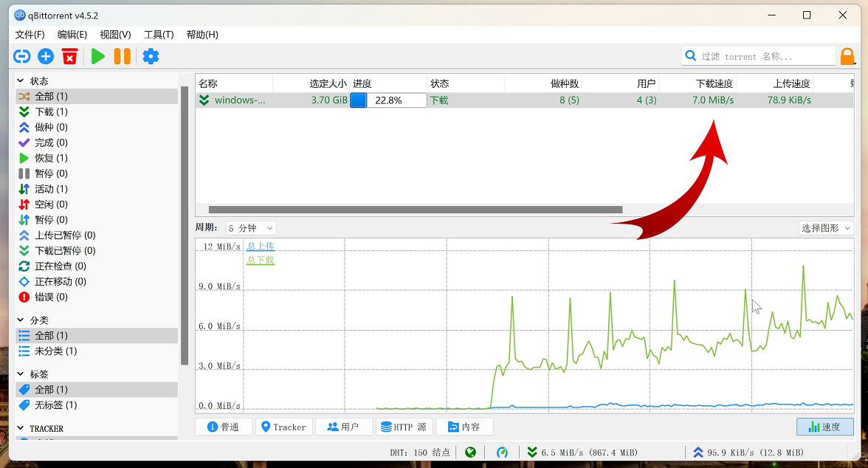
Task: Open options with the blue gear icon
Action: 151,56
